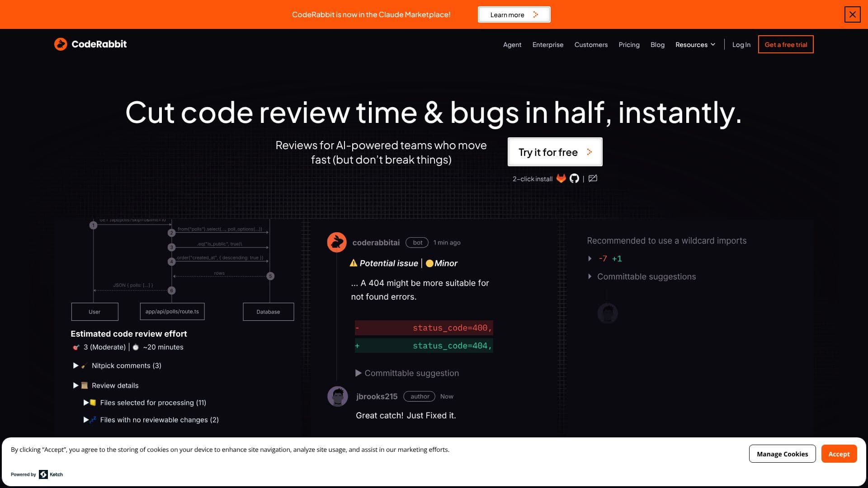The width and height of the screenshot is (868, 488).
Task: Close the orange announcement banner
Action: point(852,14)
